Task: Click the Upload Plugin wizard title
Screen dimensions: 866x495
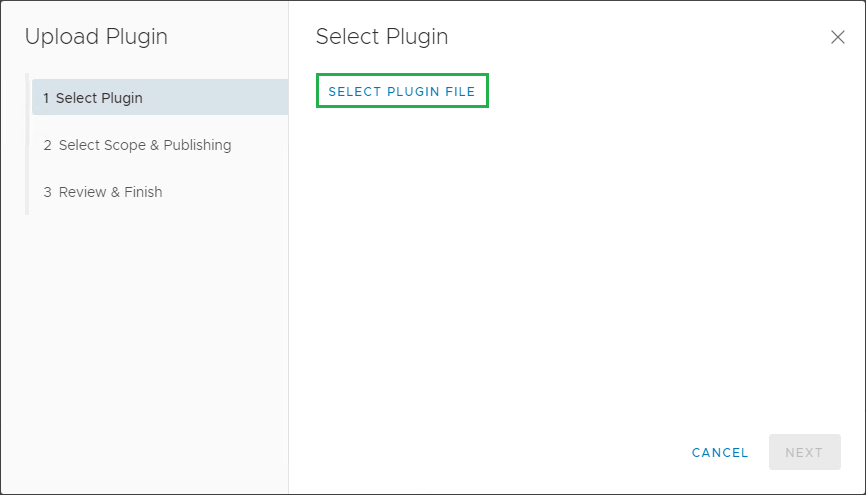Action: pos(96,37)
